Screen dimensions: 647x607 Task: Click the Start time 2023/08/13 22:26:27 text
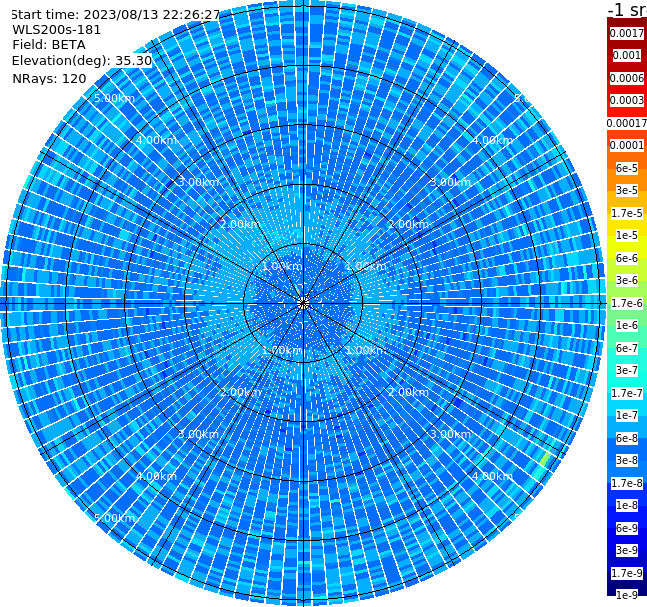click(x=116, y=14)
